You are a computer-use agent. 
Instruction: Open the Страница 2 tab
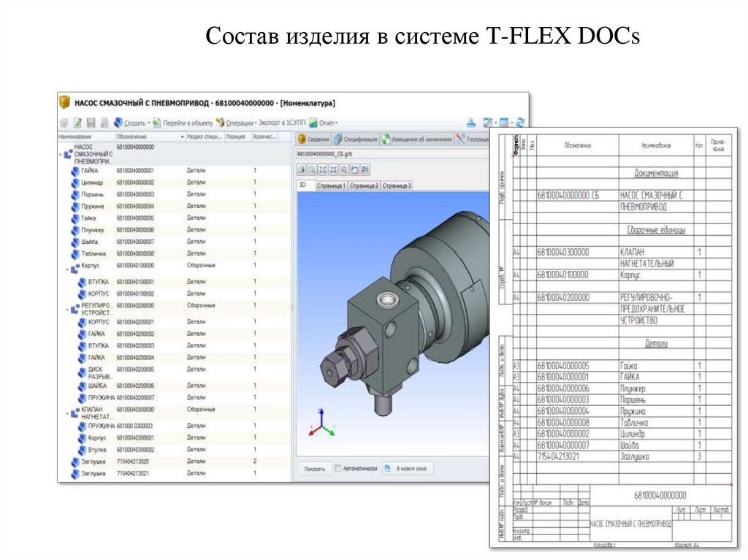(x=364, y=185)
